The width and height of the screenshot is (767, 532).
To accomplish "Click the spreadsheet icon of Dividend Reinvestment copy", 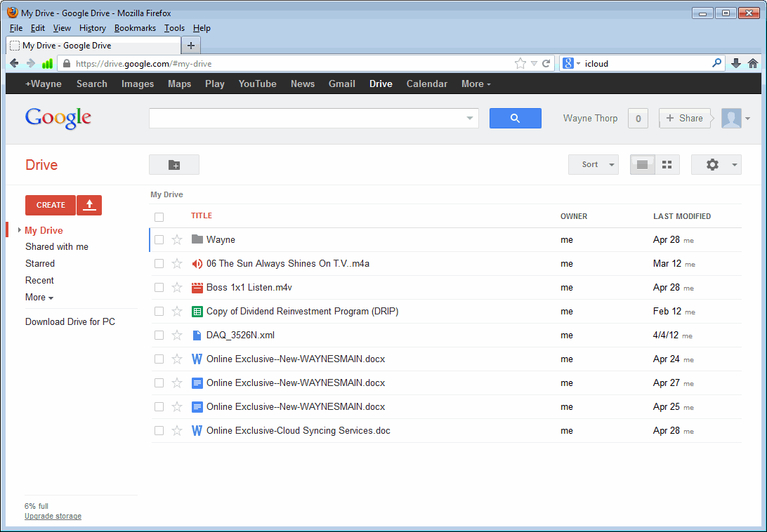I will 197,312.
